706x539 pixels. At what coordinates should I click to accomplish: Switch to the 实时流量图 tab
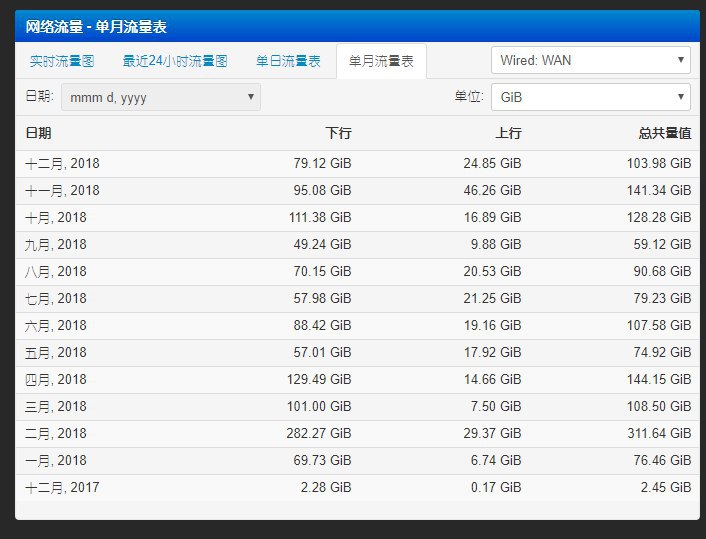coord(62,61)
